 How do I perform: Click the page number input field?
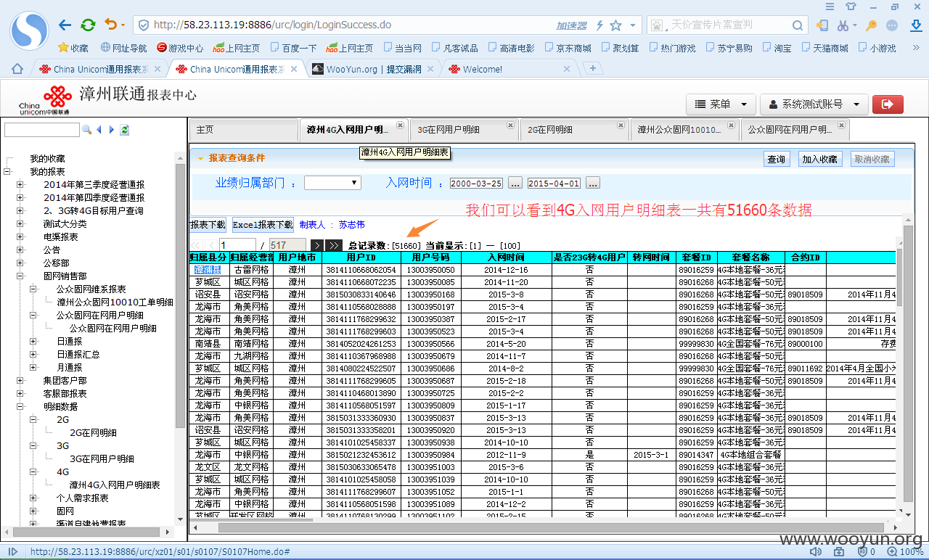coord(237,246)
